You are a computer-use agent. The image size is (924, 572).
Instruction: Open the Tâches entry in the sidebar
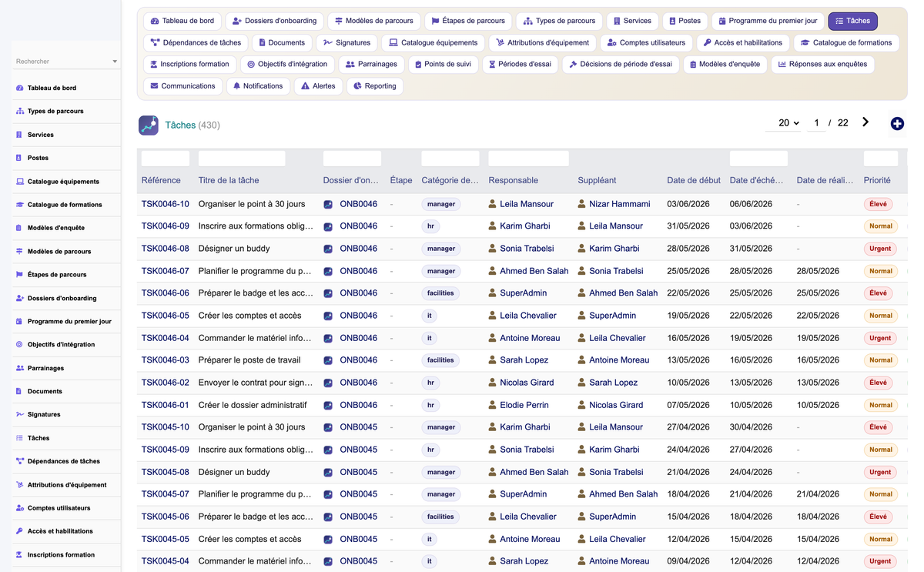click(x=38, y=438)
